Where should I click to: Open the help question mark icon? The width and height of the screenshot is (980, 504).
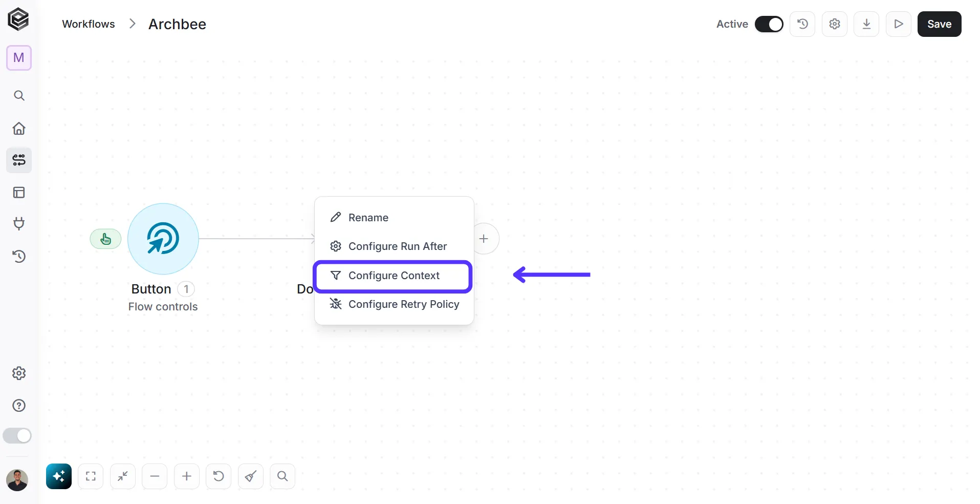coord(19,406)
